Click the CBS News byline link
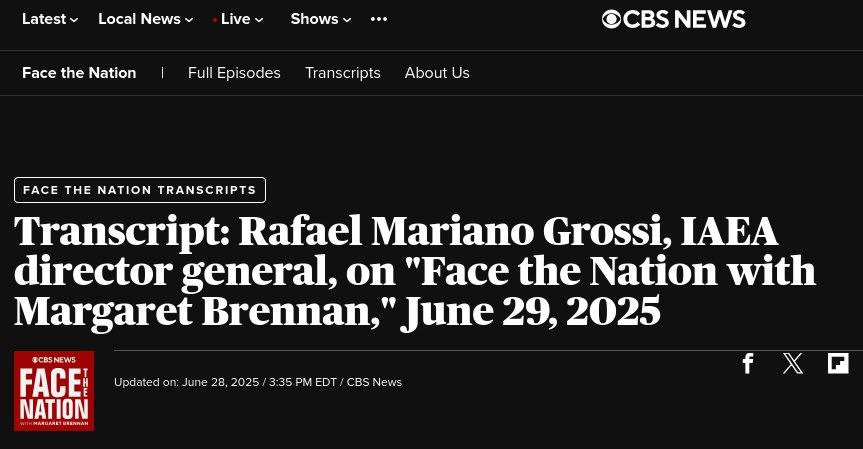 [x=374, y=382]
